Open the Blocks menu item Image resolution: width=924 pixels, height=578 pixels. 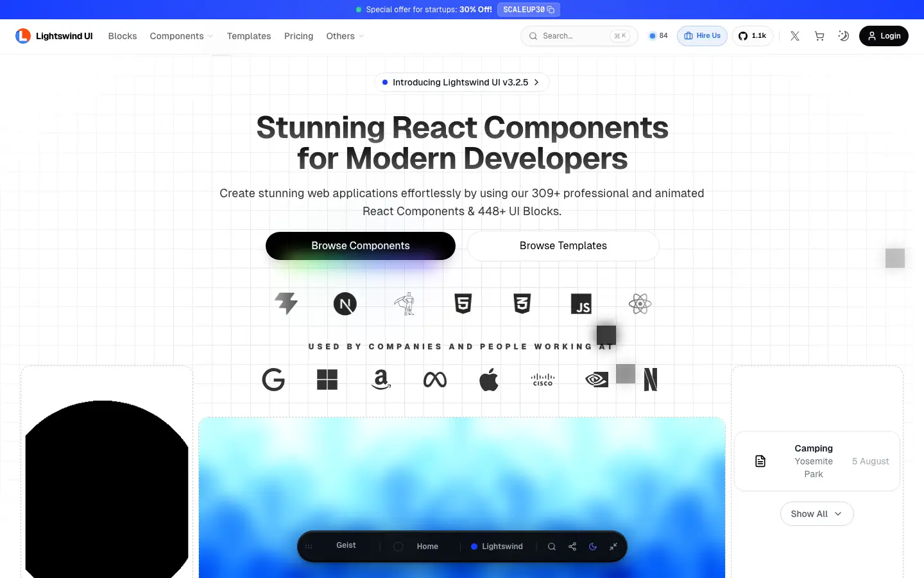[x=123, y=36]
